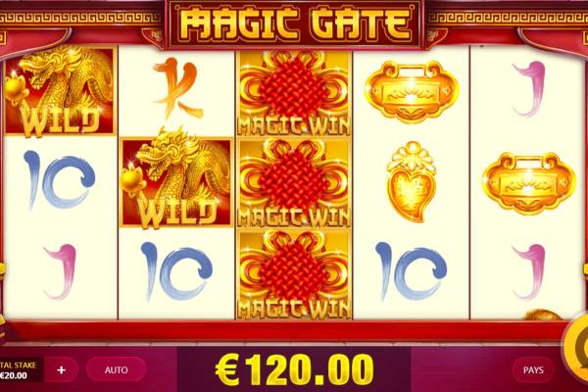588x392 pixels.
Task: Click the bottom MAGIC WIN knot symbol
Action: [x=294, y=274]
